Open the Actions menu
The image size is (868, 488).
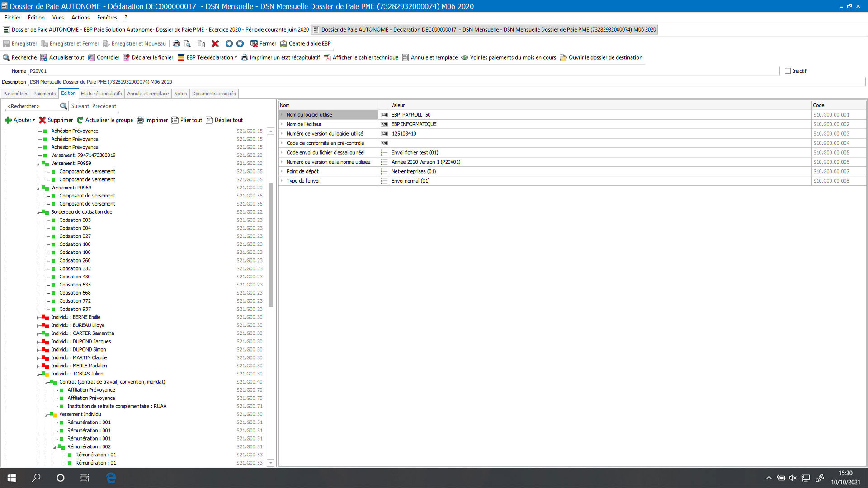[x=80, y=17]
